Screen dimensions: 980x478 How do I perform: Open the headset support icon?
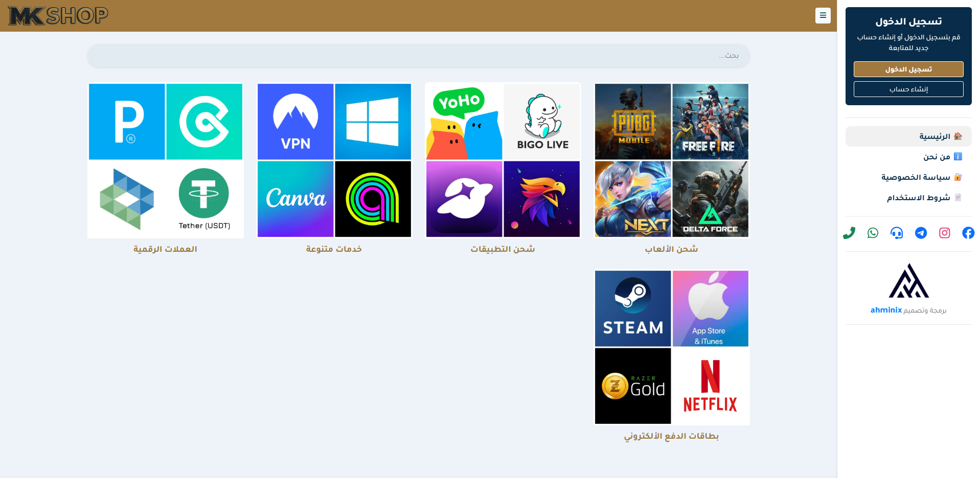(x=897, y=233)
